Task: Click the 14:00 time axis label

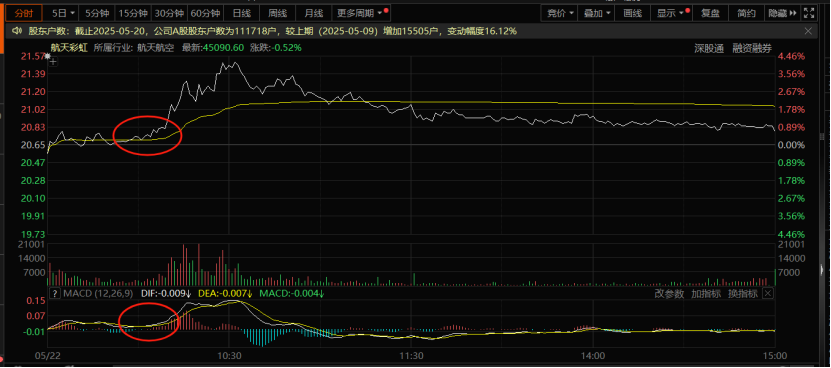Action: tap(593, 355)
